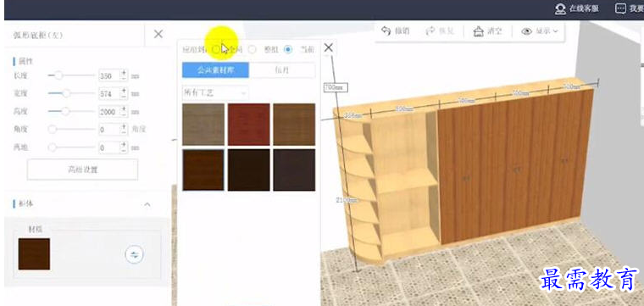Click the eye icon next to 显示

point(526,31)
